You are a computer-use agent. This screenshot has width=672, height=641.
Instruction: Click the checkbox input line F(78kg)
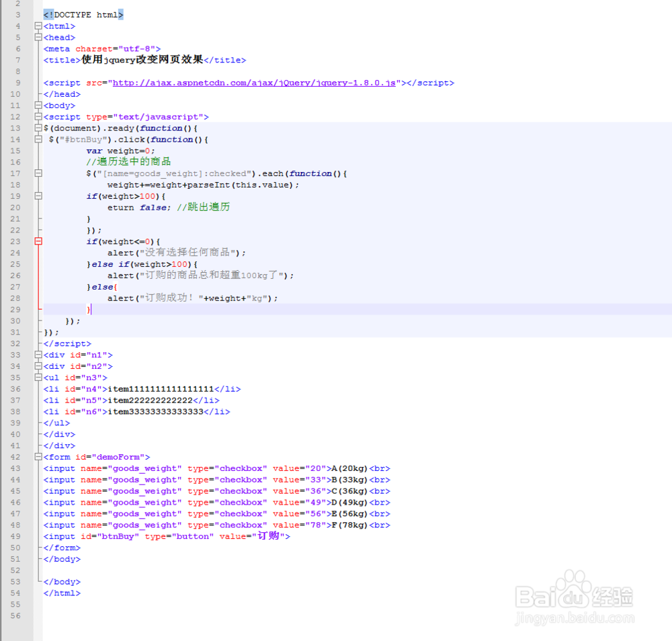(217, 525)
